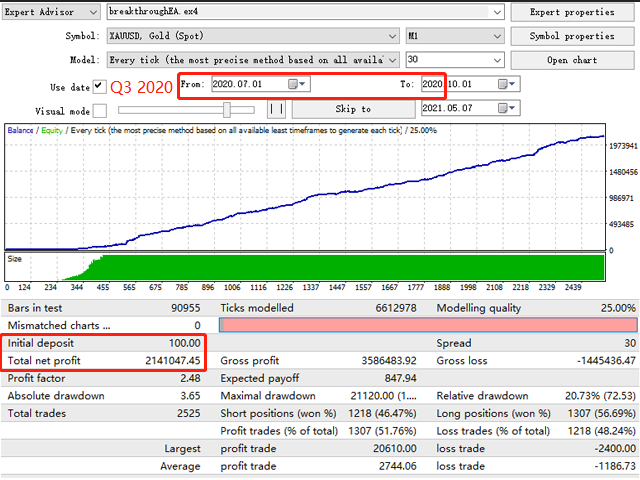Click the Equity legend label
Image resolution: width=640 pixels, height=480 pixels.
coord(52,131)
